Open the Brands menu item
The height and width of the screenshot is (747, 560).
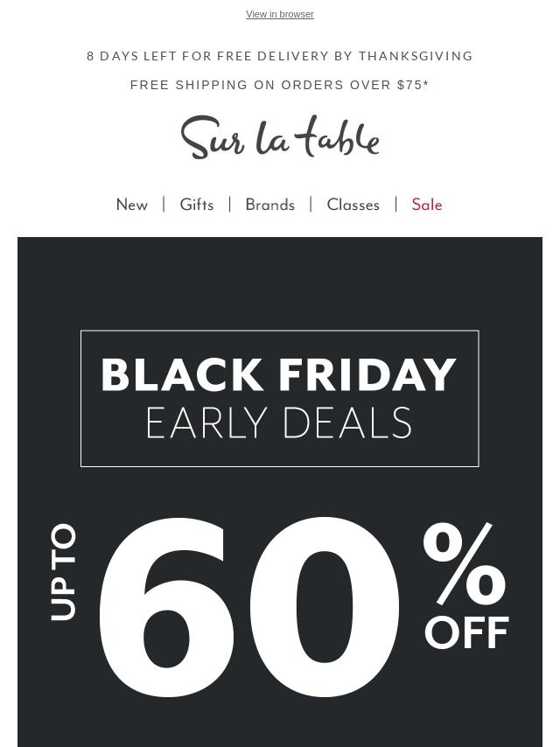269,205
